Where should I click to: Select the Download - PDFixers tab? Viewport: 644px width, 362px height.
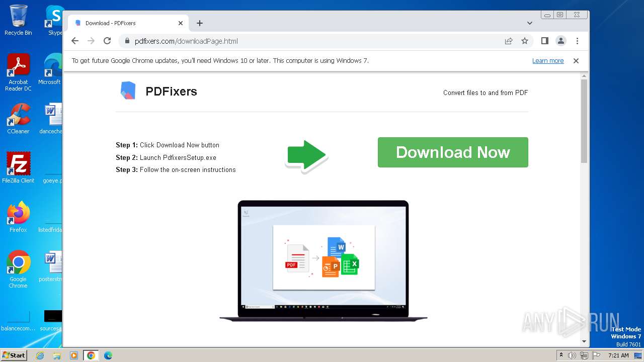coord(128,23)
